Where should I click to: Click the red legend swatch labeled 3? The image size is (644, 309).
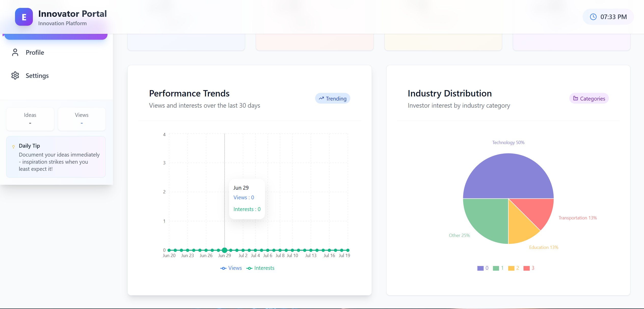point(527,268)
